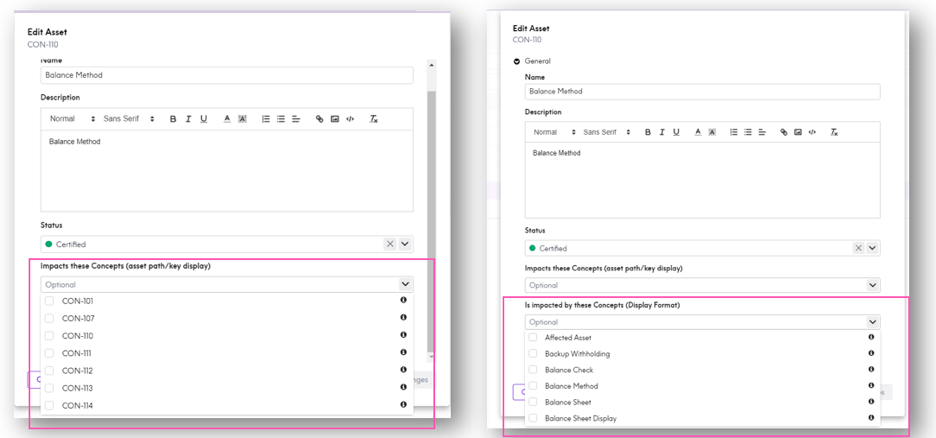The image size is (936, 438).
Task: Open background highlight color in left dialog toolbar
Action: click(242, 119)
